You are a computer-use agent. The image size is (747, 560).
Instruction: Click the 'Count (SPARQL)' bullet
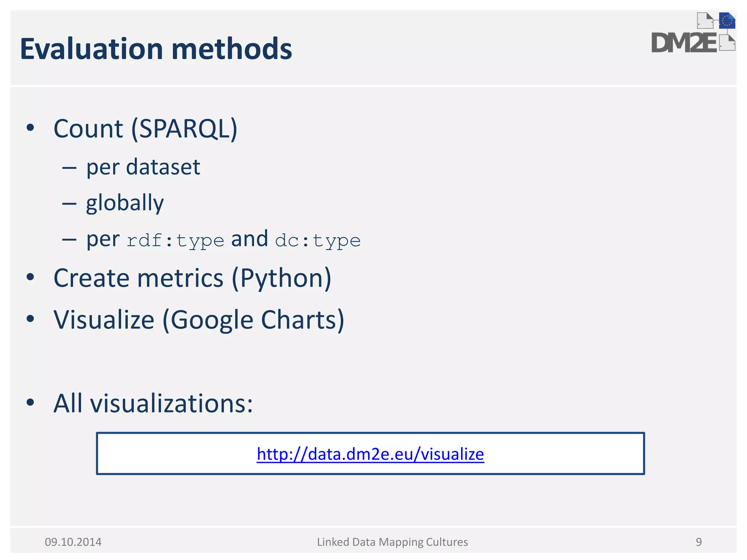(x=146, y=129)
